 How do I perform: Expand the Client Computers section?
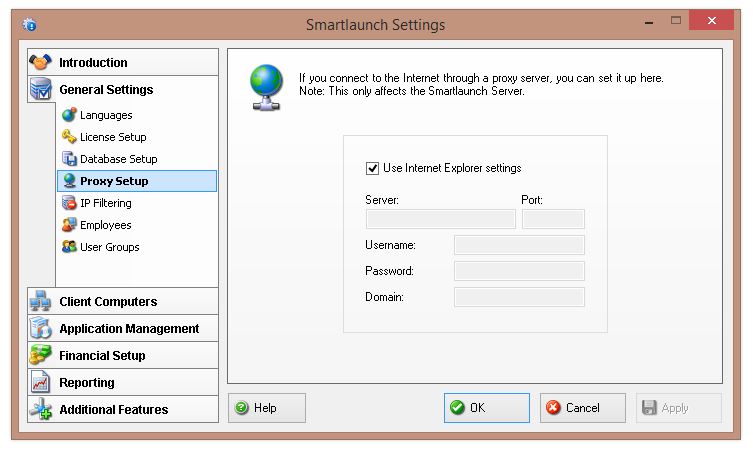coord(108,301)
